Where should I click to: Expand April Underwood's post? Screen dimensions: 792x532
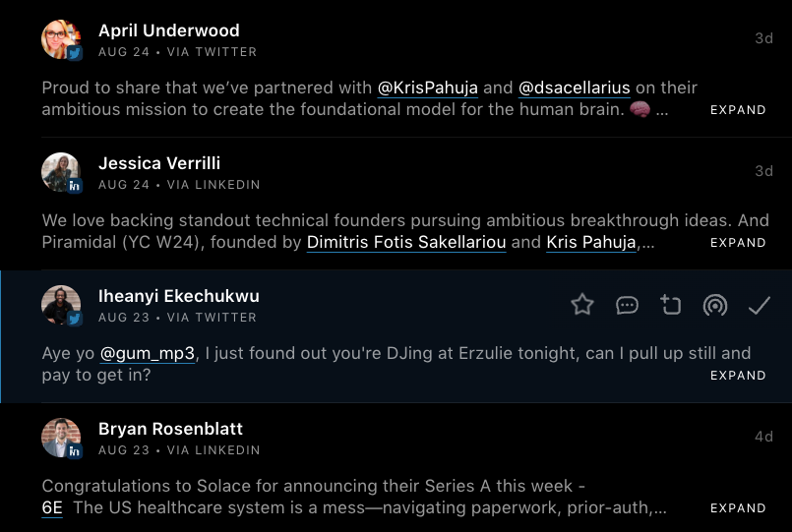[x=738, y=110]
